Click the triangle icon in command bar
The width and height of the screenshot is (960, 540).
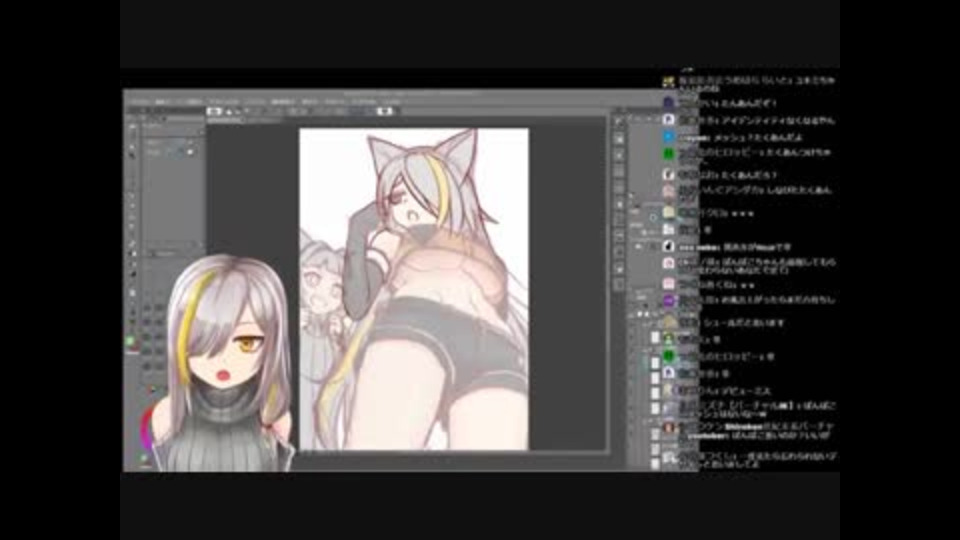230,111
